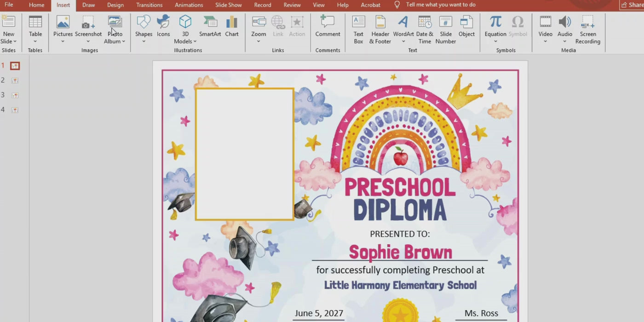Open the Audio dropdown menu
The width and height of the screenshot is (644, 322).
(565, 41)
